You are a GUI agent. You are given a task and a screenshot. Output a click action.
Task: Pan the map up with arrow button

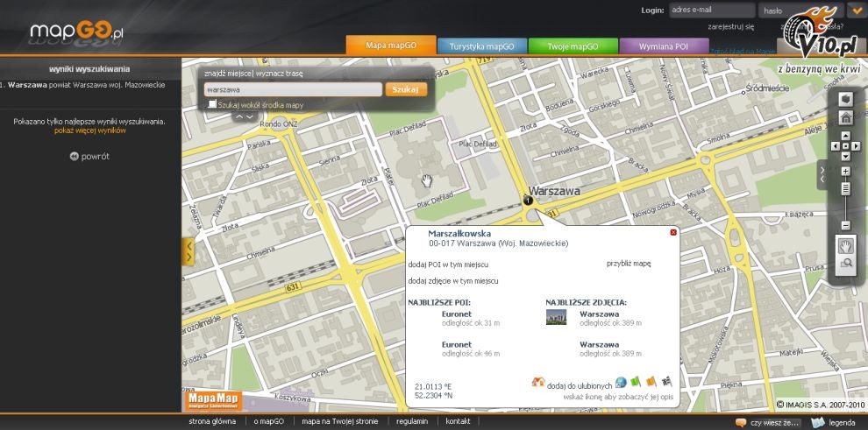coord(845,136)
